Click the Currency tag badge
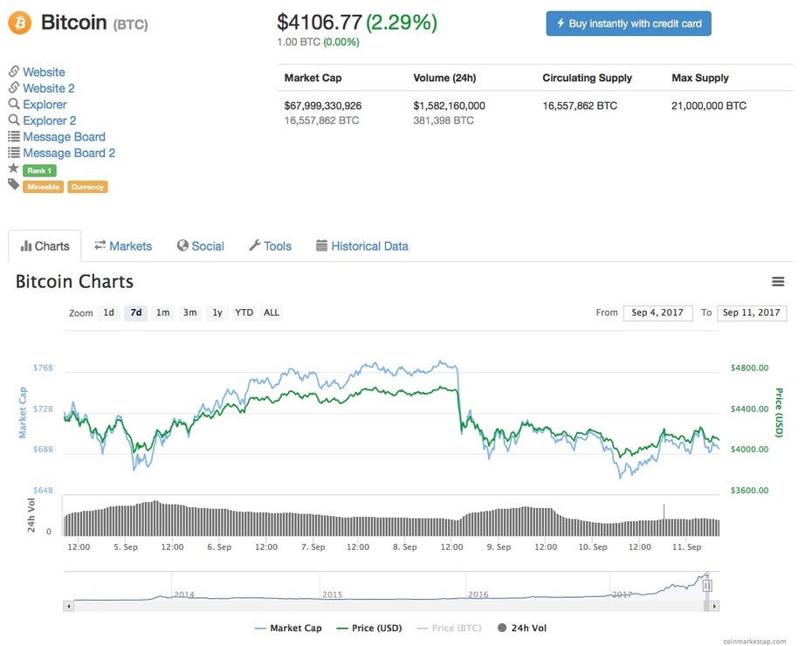The height and width of the screenshot is (646, 812). [87, 187]
